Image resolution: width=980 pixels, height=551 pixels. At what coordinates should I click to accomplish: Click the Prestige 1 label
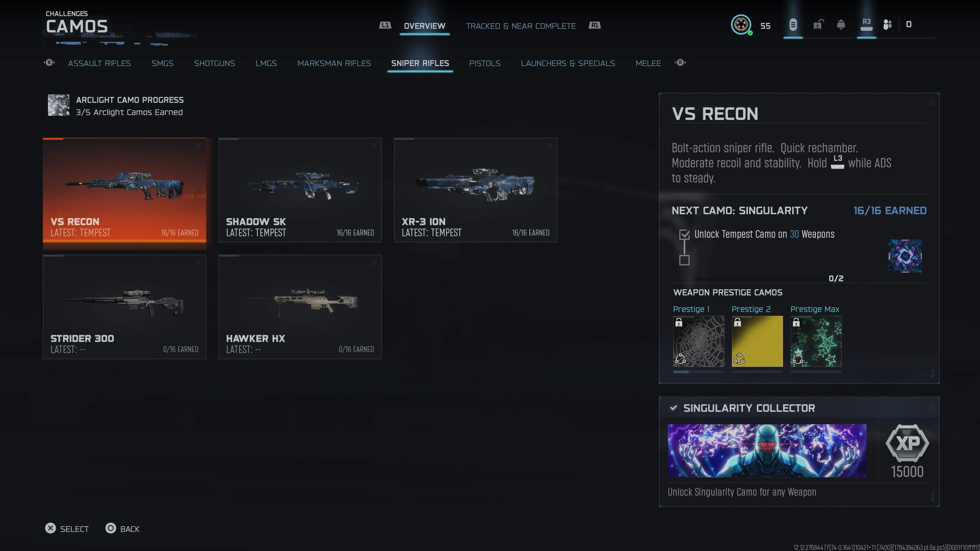[691, 309]
